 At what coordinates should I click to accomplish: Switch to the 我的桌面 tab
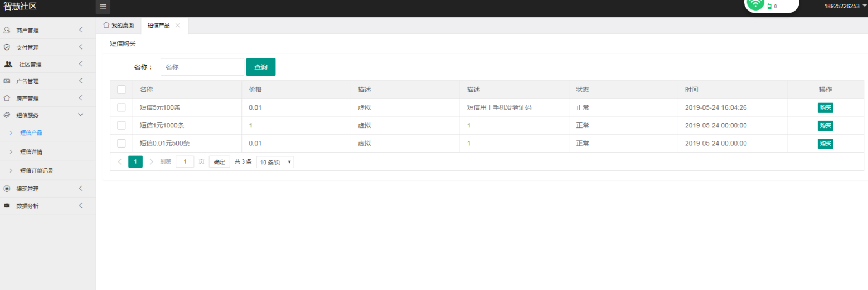pos(119,26)
